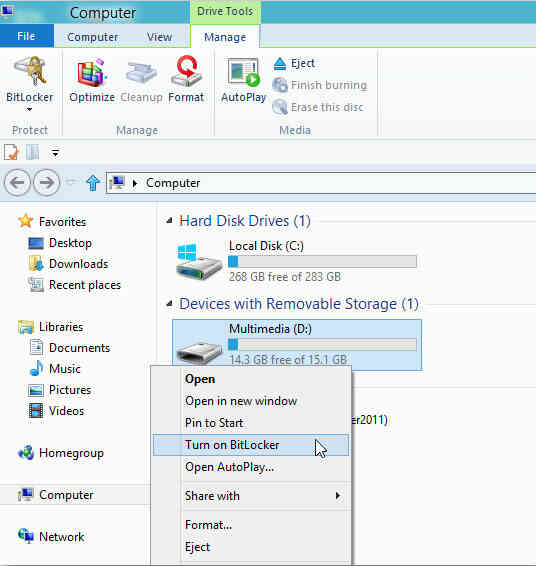Go up one level with Up arrow
The width and height of the screenshot is (536, 566).
click(x=93, y=183)
